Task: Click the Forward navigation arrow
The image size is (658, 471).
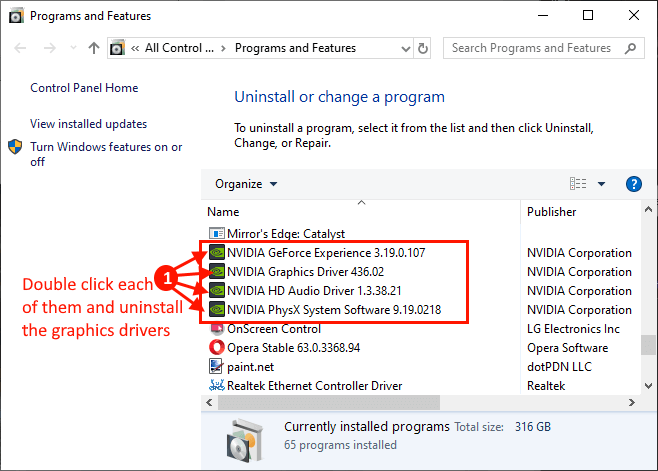Action: [x=50, y=48]
